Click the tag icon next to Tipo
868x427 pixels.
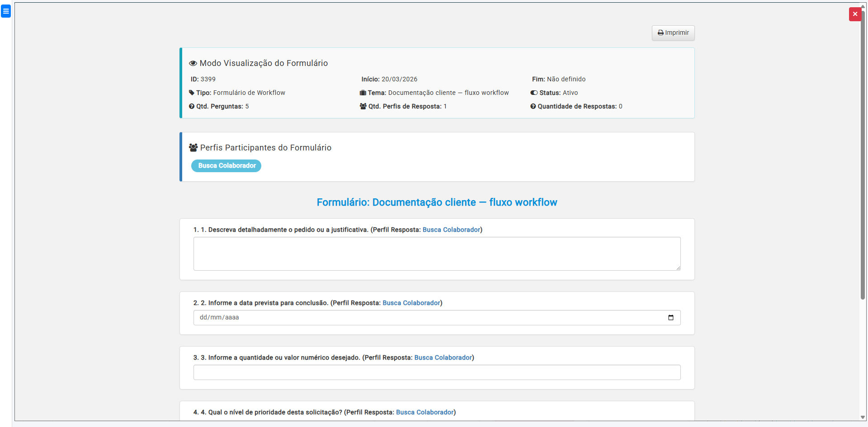[x=192, y=93]
